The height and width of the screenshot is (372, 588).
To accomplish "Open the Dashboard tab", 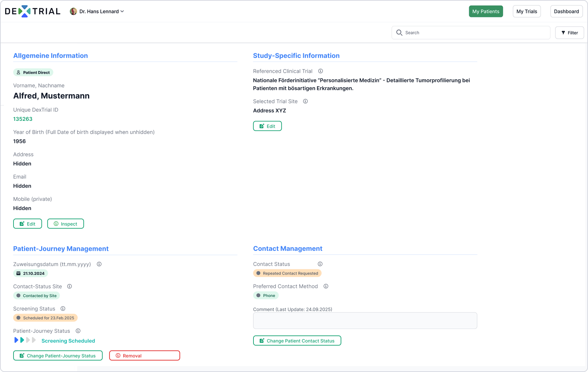I will [x=566, y=12].
